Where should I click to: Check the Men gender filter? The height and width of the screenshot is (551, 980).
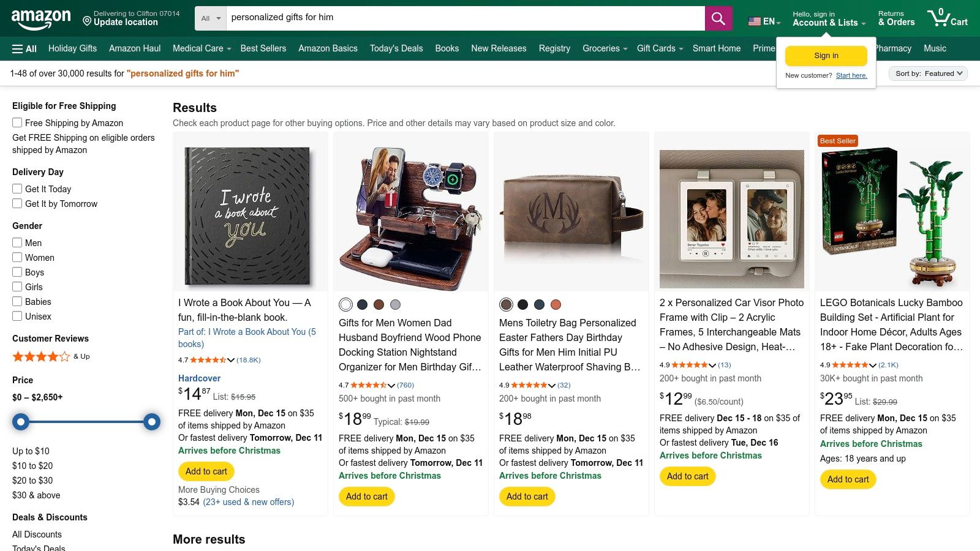[17, 242]
